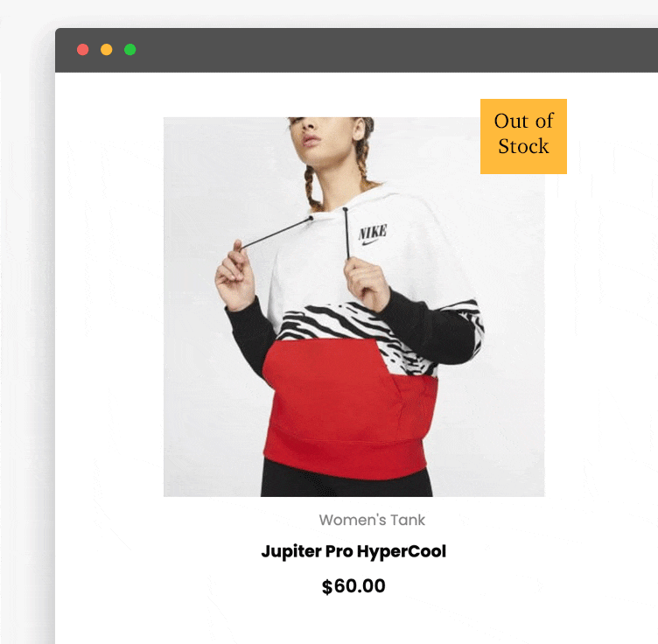Select the Women's Tank category label

[x=372, y=521]
